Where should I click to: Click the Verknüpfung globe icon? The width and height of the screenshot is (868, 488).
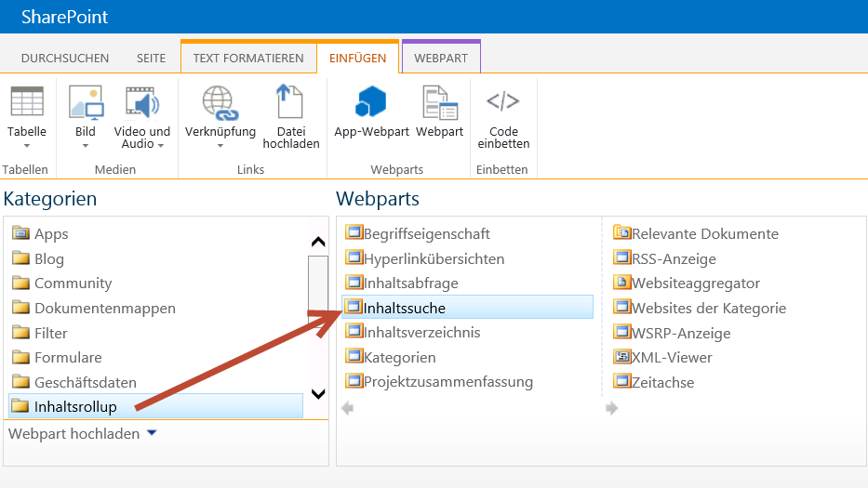tap(220, 103)
